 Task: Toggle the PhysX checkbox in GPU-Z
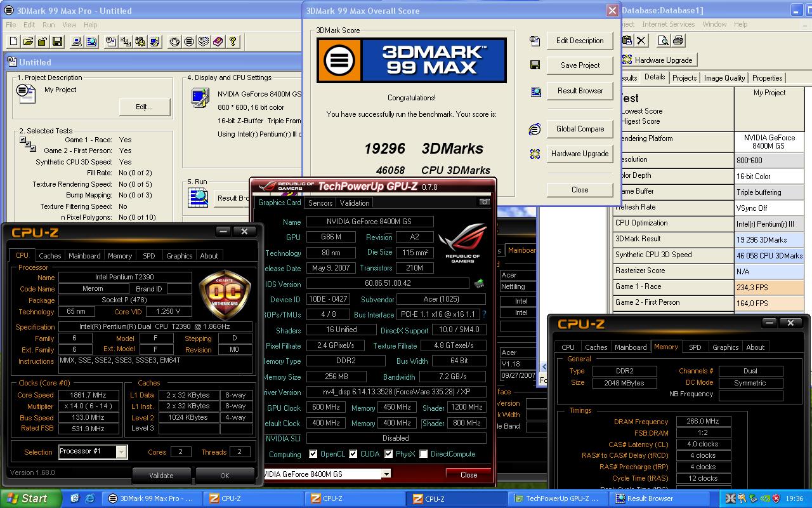[389, 454]
